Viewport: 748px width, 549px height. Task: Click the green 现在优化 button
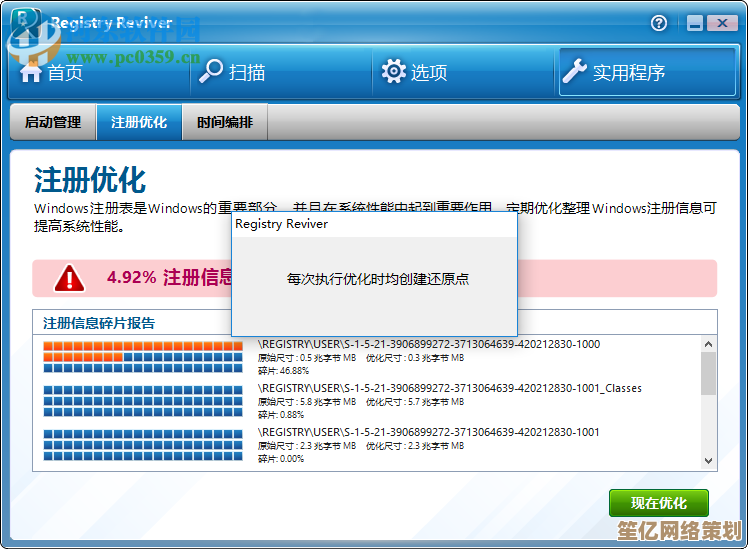pyautogui.click(x=659, y=503)
